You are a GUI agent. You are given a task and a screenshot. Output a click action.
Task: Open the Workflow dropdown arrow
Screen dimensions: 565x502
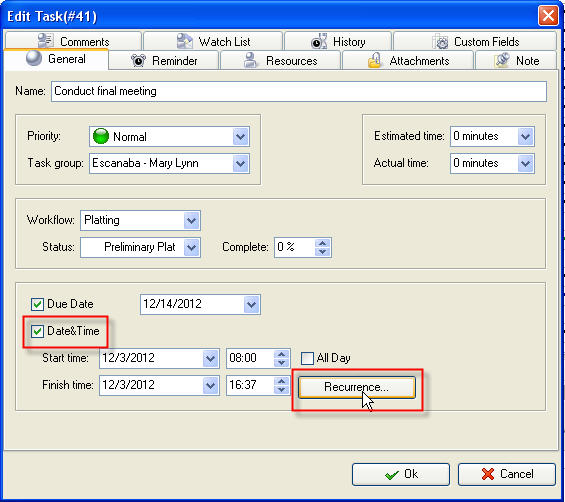point(191,220)
